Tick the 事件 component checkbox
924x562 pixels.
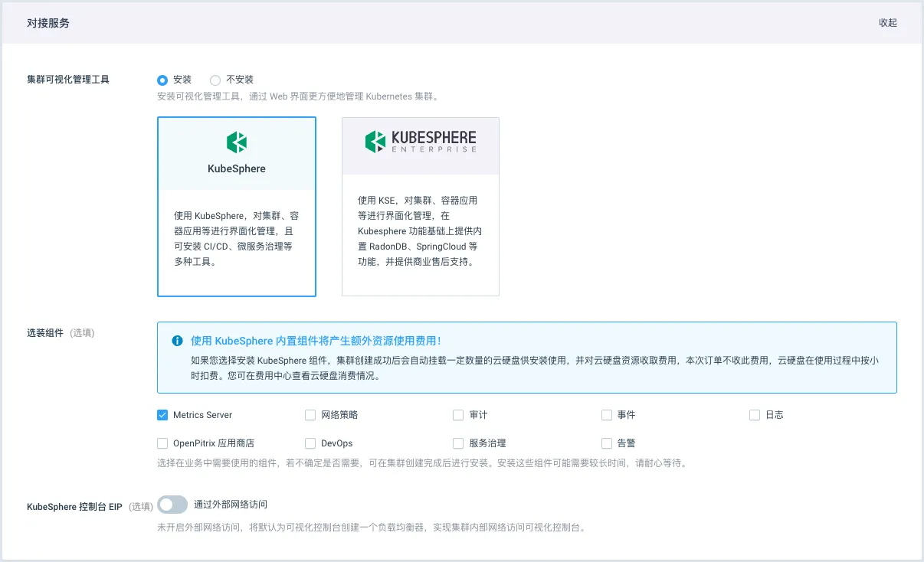click(x=607, y=415)
